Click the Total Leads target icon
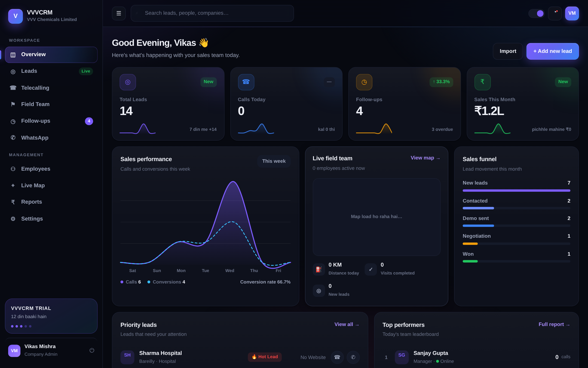 click(128, 82)
